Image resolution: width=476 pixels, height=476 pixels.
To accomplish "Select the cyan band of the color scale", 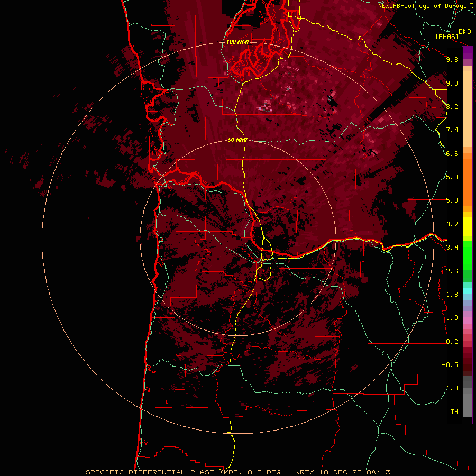I will [467, 291].
